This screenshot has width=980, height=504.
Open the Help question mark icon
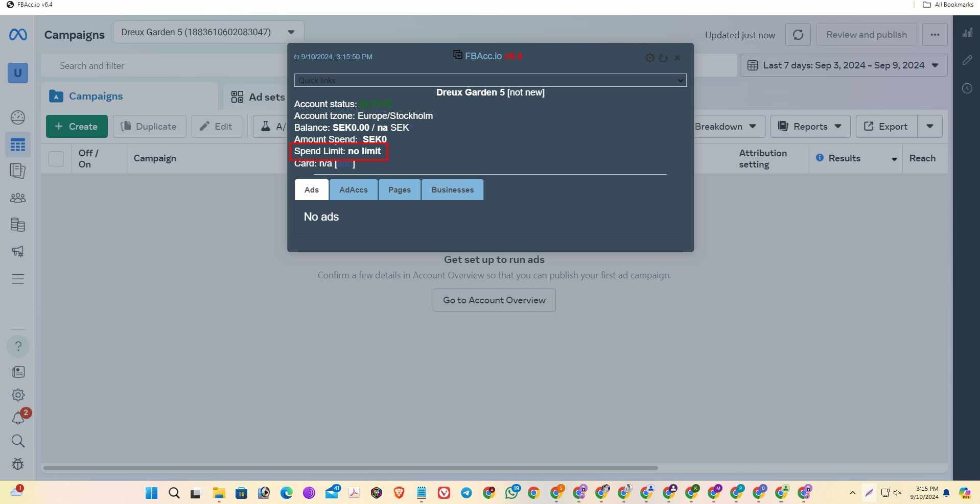tap(18, 346)
